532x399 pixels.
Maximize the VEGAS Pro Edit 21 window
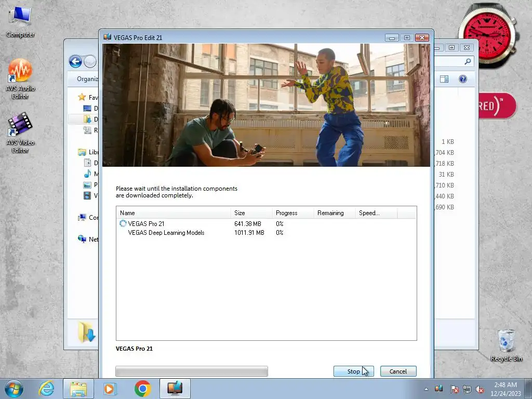tap(406, 37)
